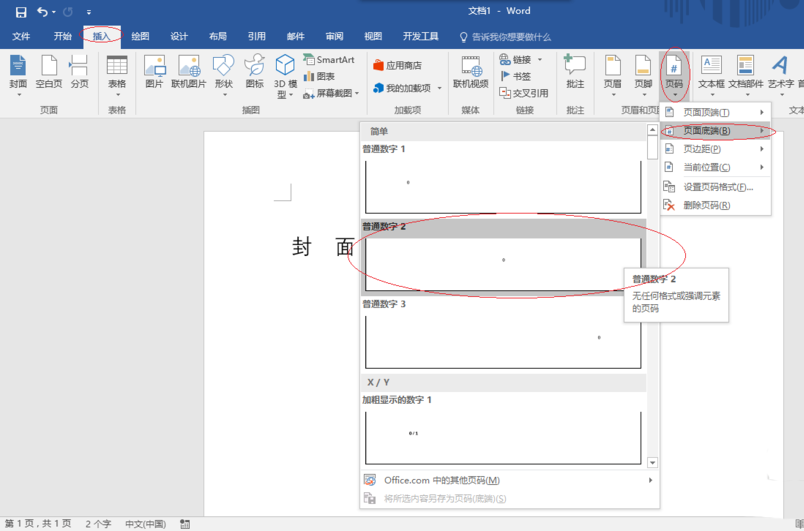This screenshot has height=531, width=804.
Task: Choose 设置页码格式 menu entry
Action: (x=717, y=187)
